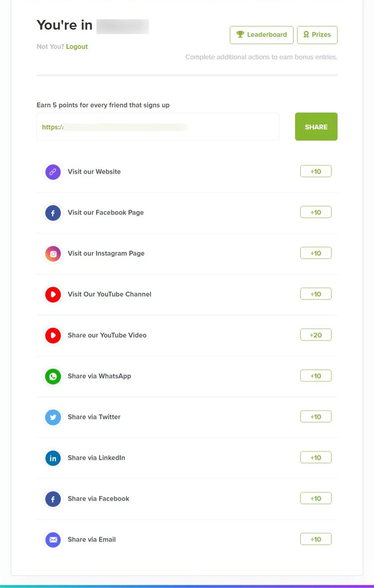Click the purple link icon for Visit our Website

[x=53, y=172]
